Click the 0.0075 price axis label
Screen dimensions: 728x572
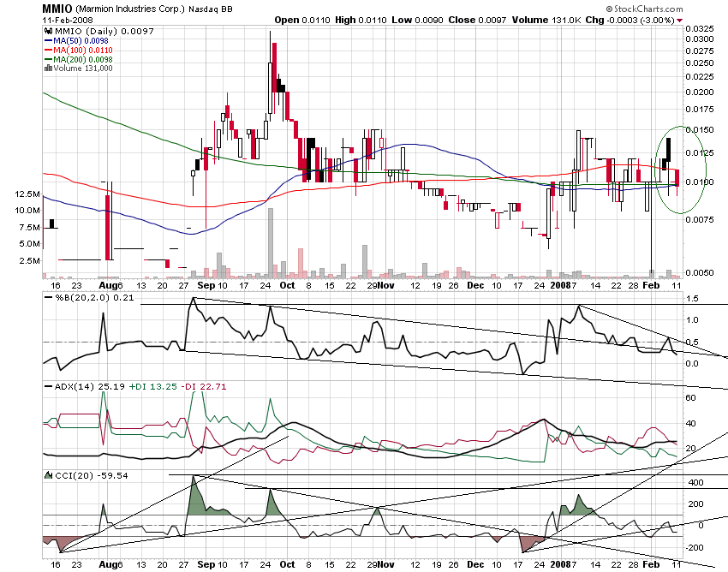click(700, 219)
